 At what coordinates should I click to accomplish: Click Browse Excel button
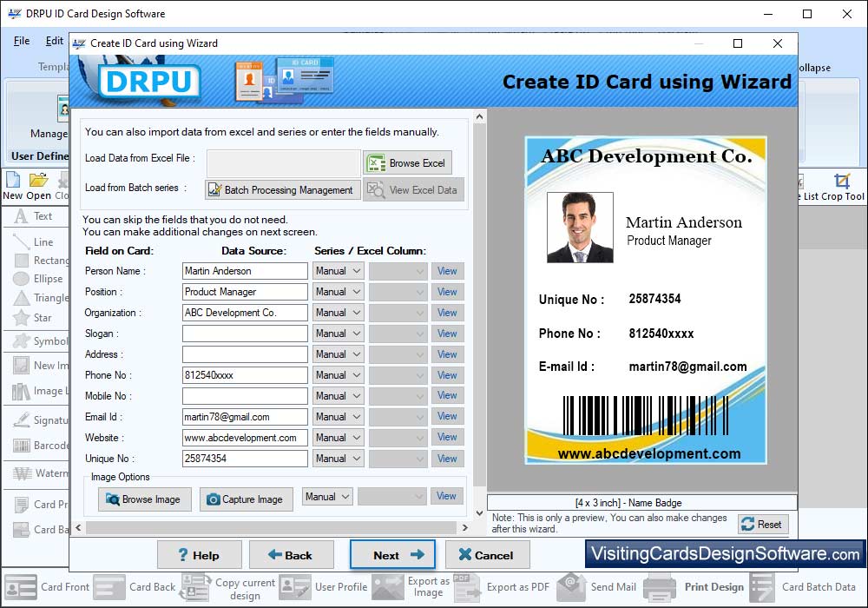[x=407, y=163]
